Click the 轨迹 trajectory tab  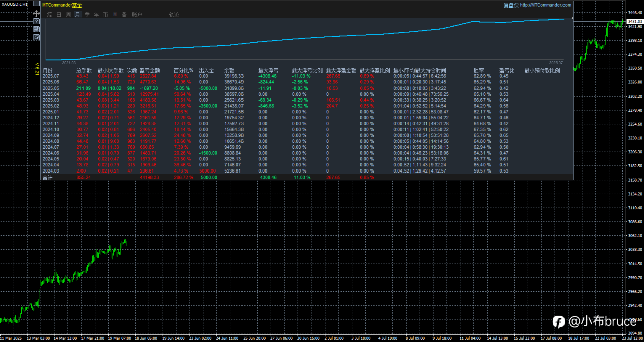pos(174,15)
